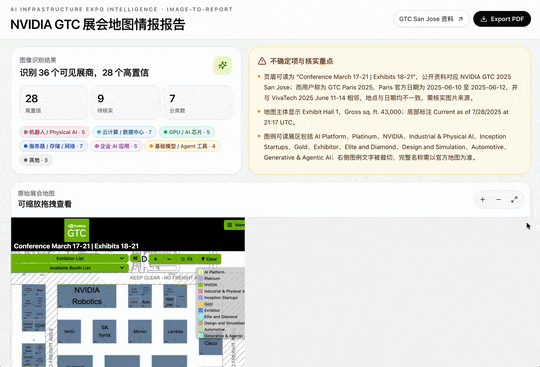
Task: Click the NVIDIA Robotics booth on map
Action: pyautogui.click(x=87, y=296)
